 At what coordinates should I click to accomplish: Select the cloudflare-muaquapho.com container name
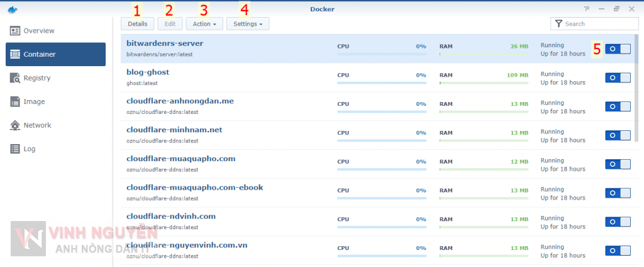[180, 159]
